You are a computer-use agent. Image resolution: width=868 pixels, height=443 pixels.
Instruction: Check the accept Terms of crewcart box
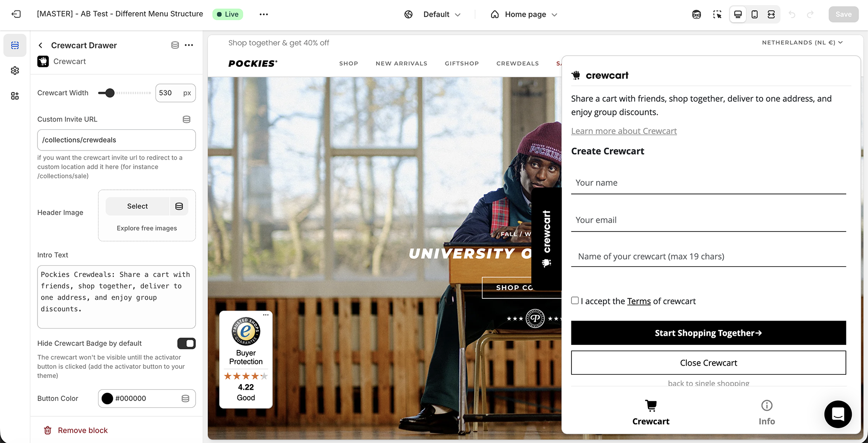coord(575,301)
